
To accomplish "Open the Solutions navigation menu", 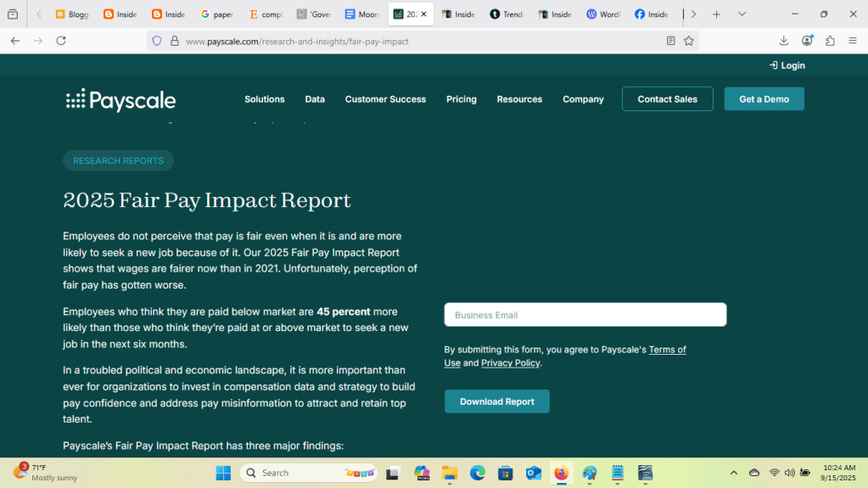I will click(x=265, y=99).
